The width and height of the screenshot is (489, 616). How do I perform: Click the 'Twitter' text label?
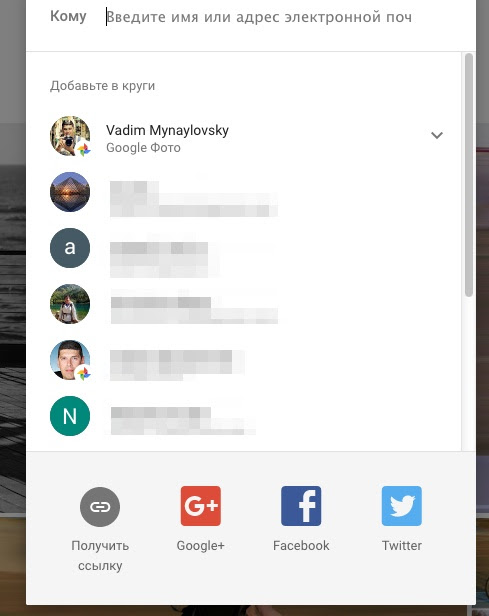pos(402,546)
